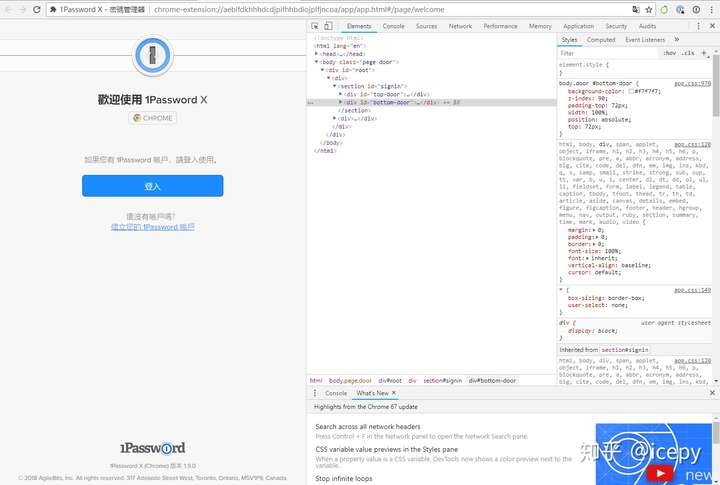Activate the DevTools element inspector picker
The height and width of the screenshot is (485, 720).
click(315, 26)
